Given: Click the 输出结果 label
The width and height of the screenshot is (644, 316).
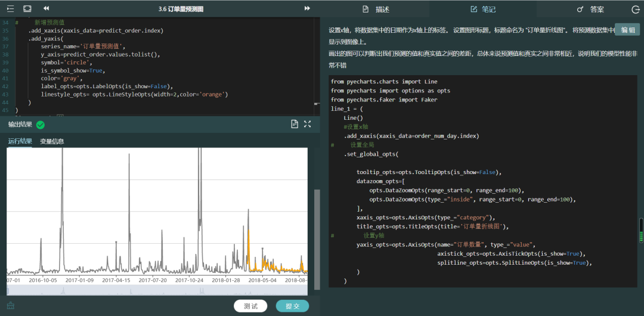Looking at the screenshot, I should [x=20, y=125].
